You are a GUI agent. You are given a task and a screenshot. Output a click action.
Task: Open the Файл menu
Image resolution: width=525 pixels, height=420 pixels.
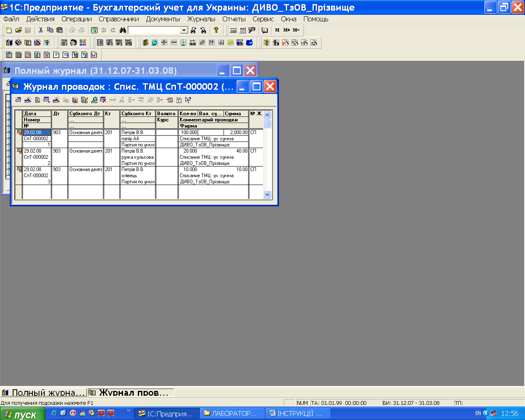(x=11, y=19)
